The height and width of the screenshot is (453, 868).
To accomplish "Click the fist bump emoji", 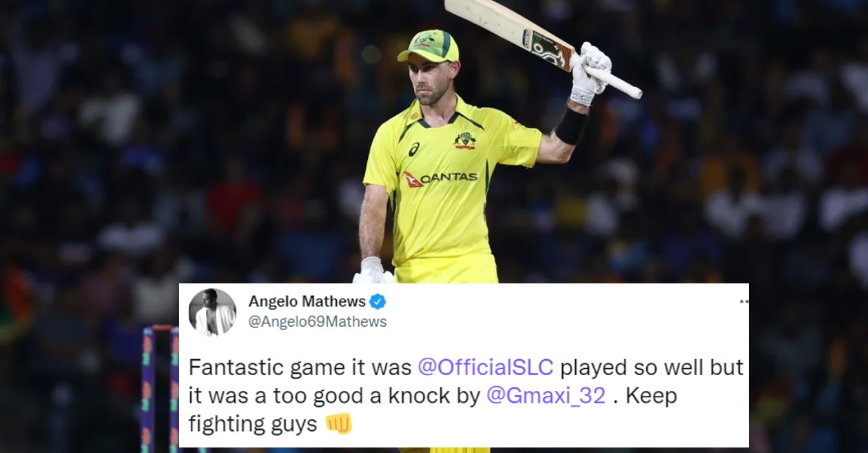I will point(338,423).
